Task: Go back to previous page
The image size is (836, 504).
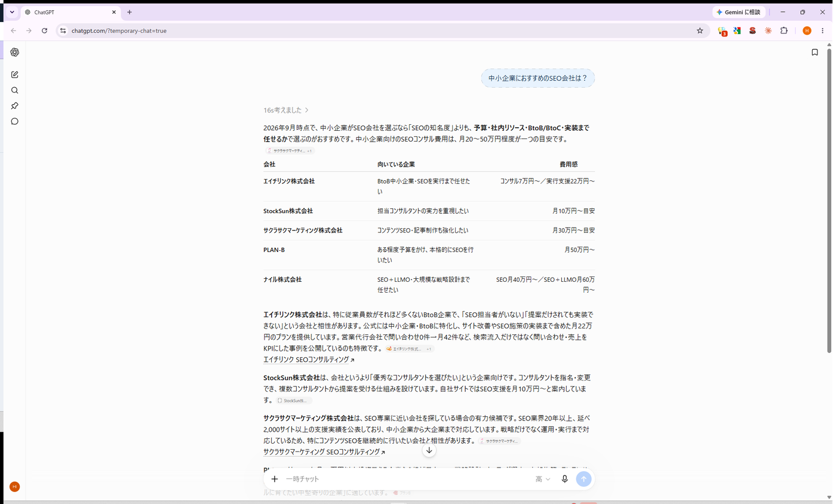Action: 13,30
